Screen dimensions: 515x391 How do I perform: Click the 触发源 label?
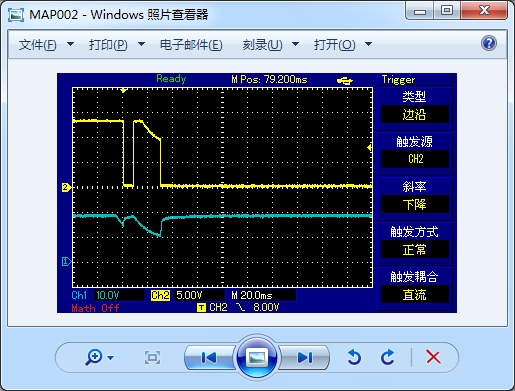414,142
